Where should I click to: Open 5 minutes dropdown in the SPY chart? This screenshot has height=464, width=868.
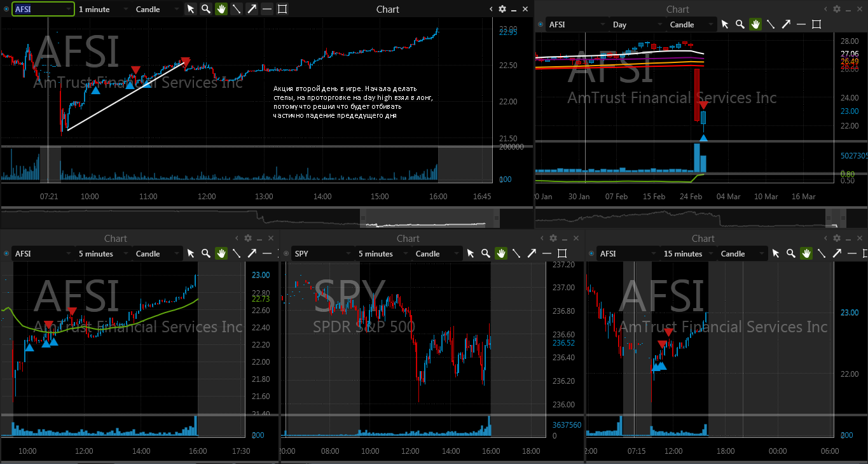(x=383, y=253)
